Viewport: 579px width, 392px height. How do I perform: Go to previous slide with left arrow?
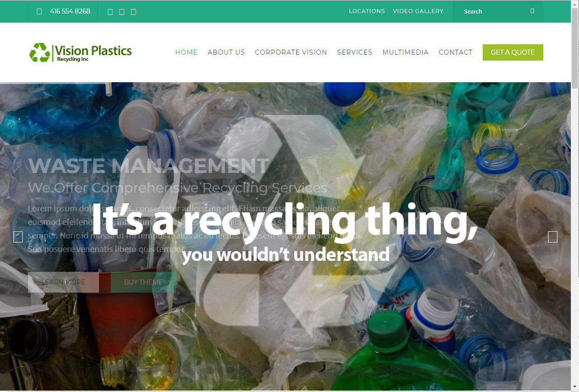click(18, 237)
